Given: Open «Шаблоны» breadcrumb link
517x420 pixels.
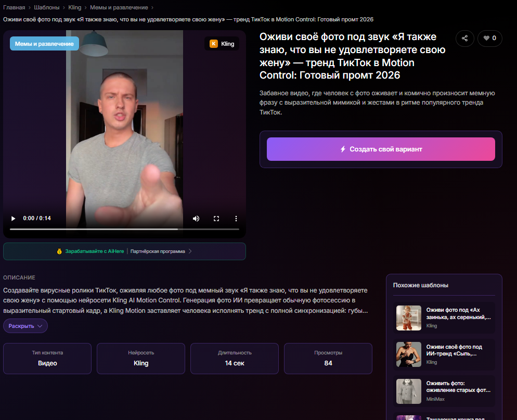Looking at the screenshot, I should coord(47,7).
